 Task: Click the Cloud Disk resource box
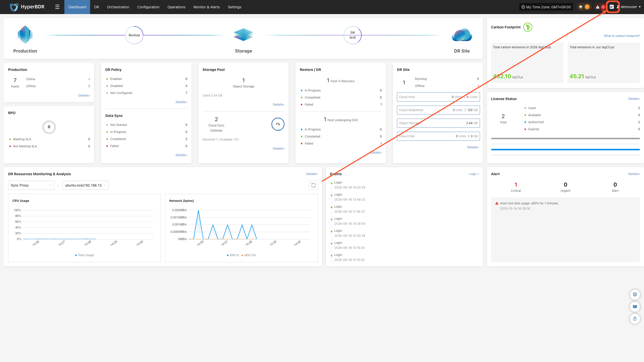click(x=438, y=136)
